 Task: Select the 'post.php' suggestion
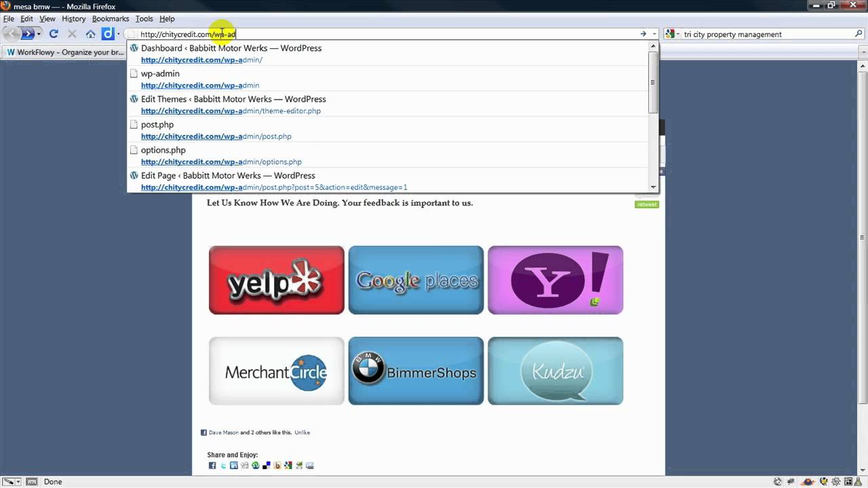coord(388,130)
